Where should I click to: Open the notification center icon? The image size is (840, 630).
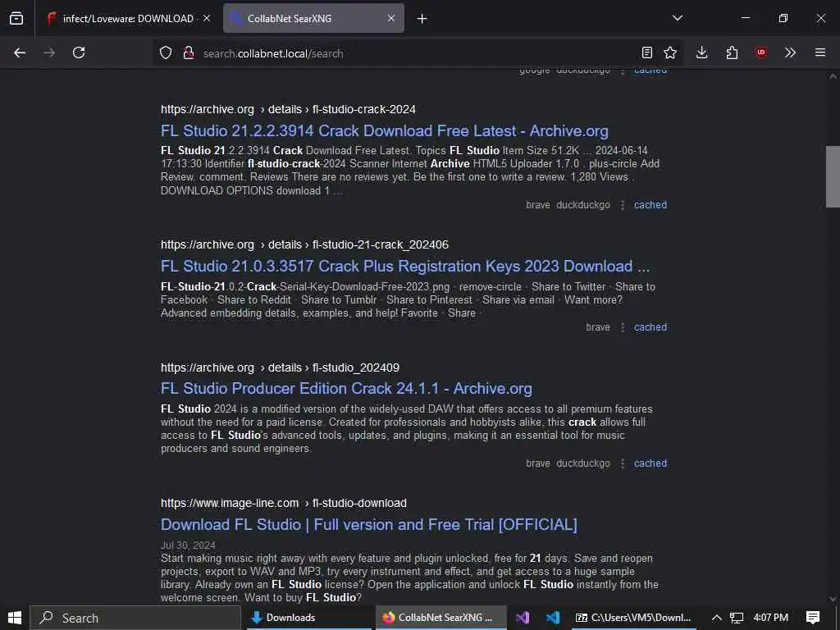pyautogui.click(x=813, y=618)
